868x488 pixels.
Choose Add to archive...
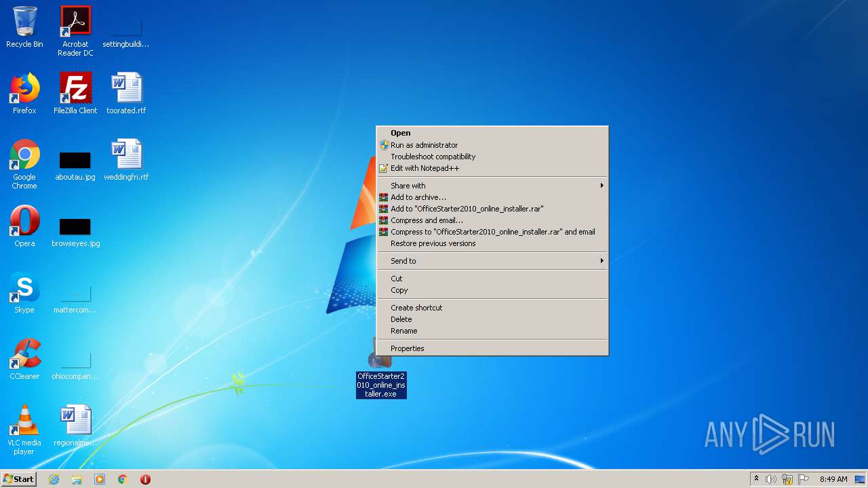tap(492, 197)
